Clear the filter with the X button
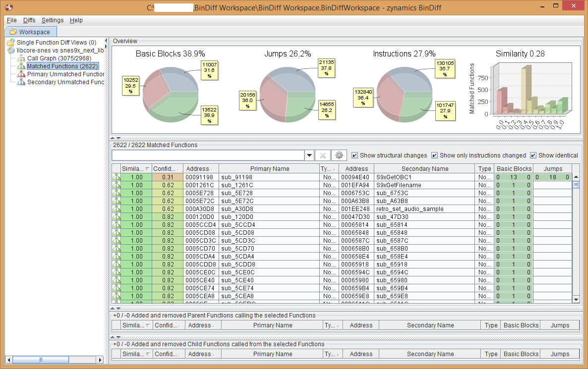The height and width of the screenshot is (369, 588). coord(322,155)
